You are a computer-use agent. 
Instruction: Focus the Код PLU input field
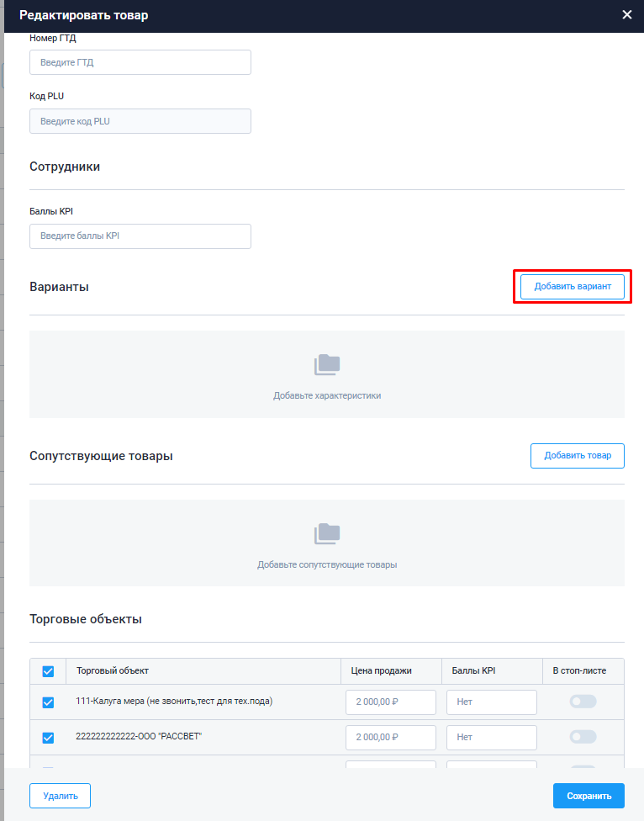[140, 121]
